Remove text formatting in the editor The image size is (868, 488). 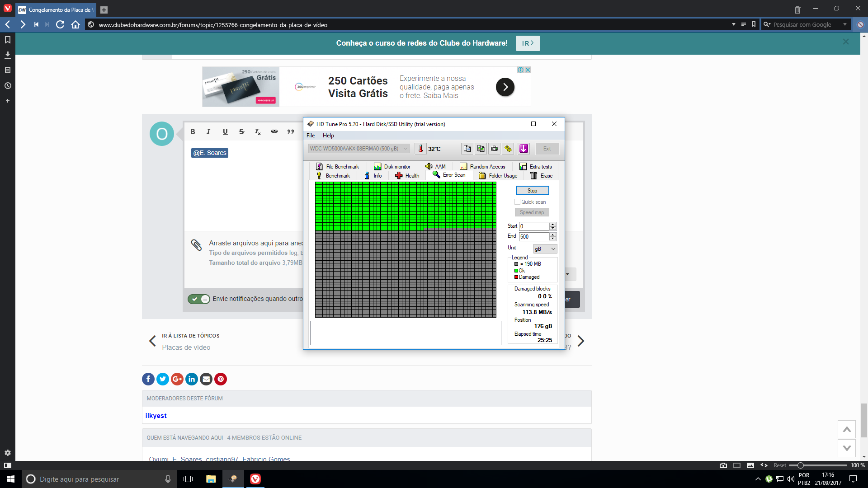click(x=257, y=131)
